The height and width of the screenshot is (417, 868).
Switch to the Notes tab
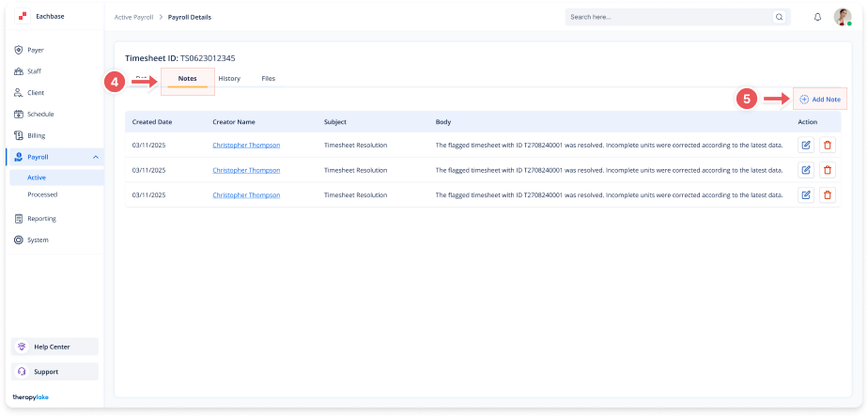click(x=187, y=79)
